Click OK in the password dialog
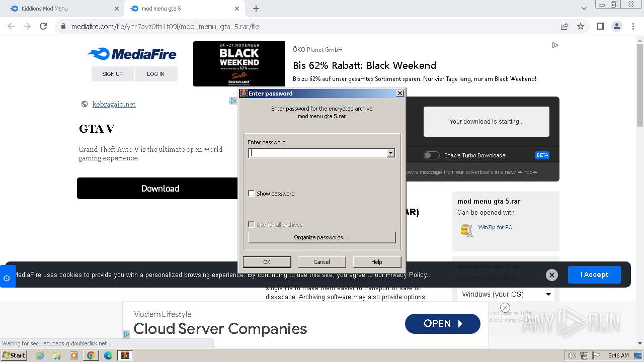Image resolution: width=644 pixels, height=362 pixels. [267, 262]
